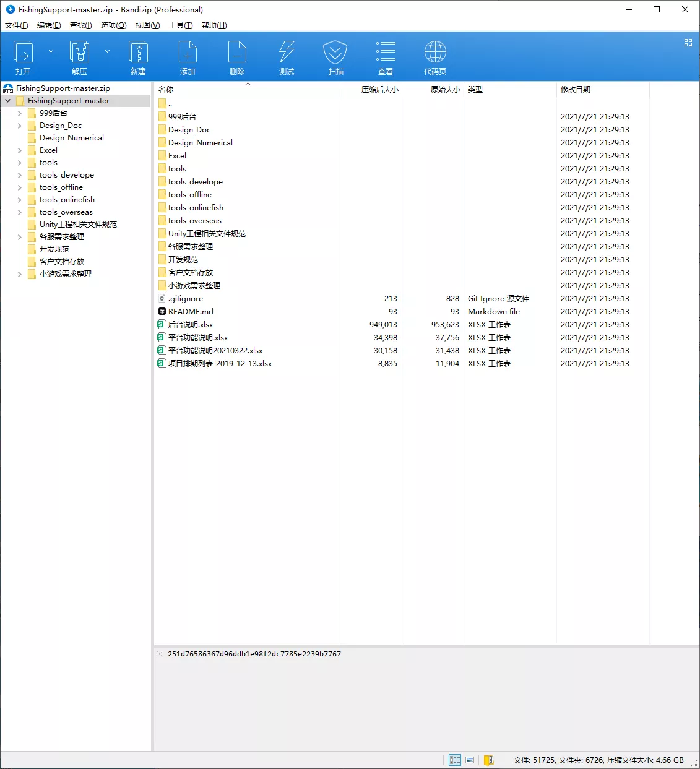Select the 解压 (Extract) toolbar icon

79,56
